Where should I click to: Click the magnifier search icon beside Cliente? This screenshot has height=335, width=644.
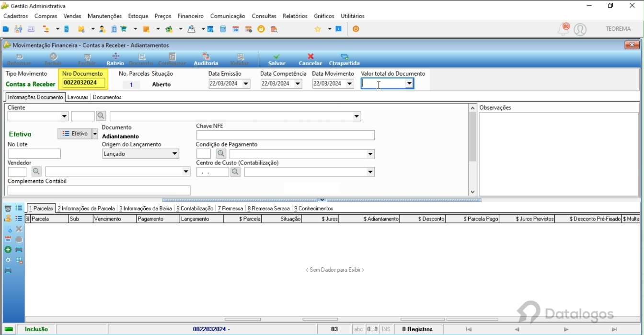click(101, 116)
